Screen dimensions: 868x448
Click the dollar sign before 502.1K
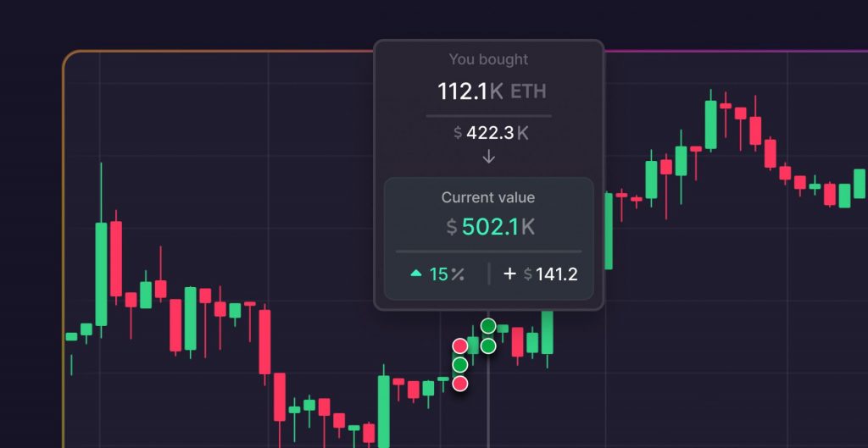pos(453,227)
